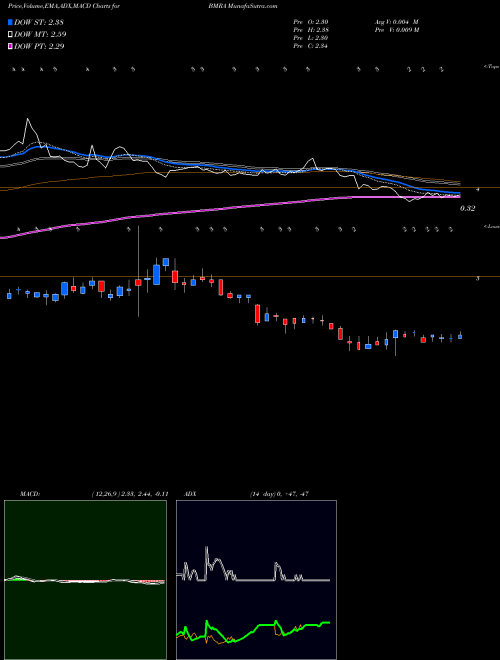
Task: Click the blue DOW ST legend swatch
Action: [x=10, y=22]
